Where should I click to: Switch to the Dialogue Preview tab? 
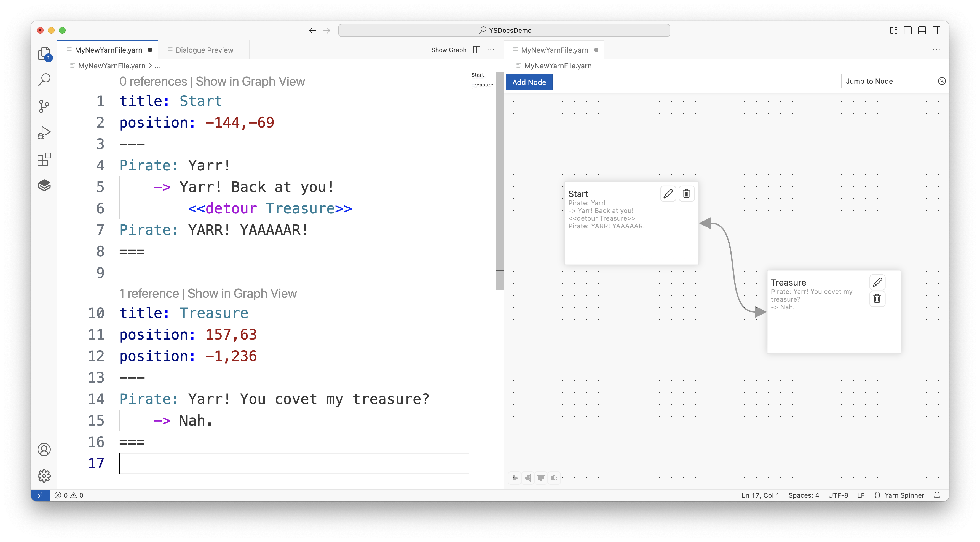204,50
